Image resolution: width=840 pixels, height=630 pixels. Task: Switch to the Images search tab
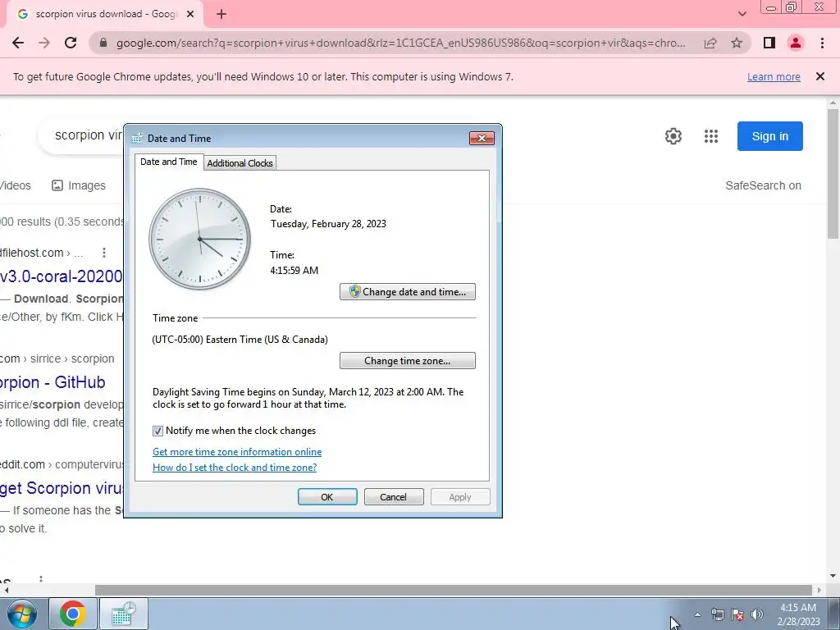79,185
